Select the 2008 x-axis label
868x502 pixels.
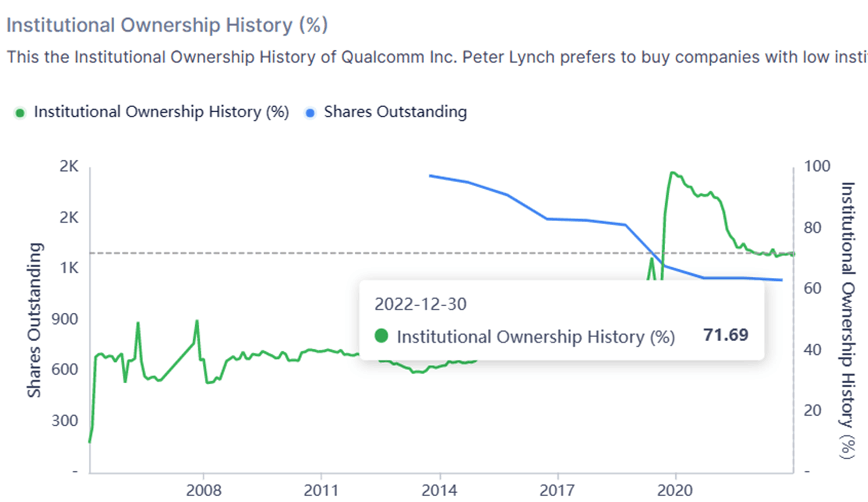click(x=203, y=490)
